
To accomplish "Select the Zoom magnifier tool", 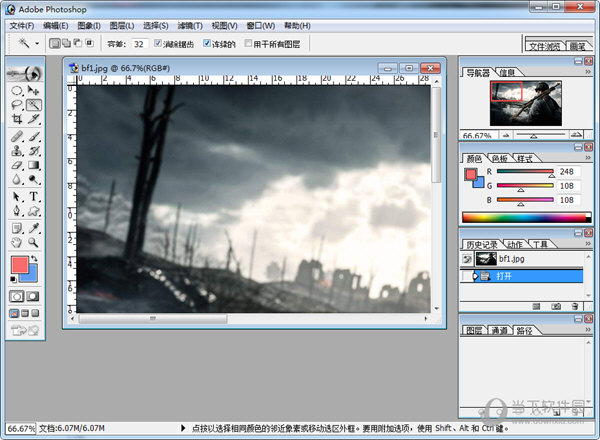I will point(34,242).
